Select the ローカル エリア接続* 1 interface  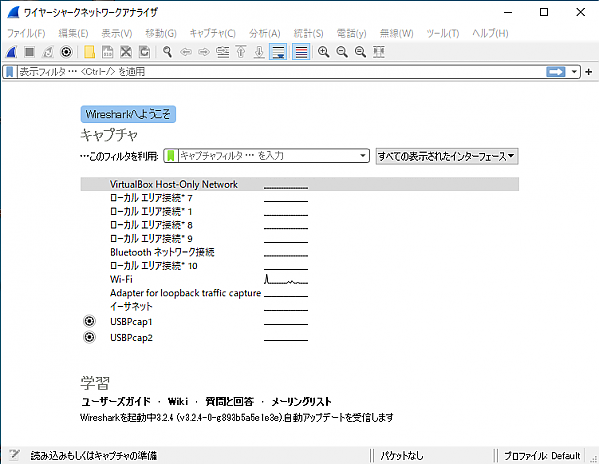coord(300,211)
